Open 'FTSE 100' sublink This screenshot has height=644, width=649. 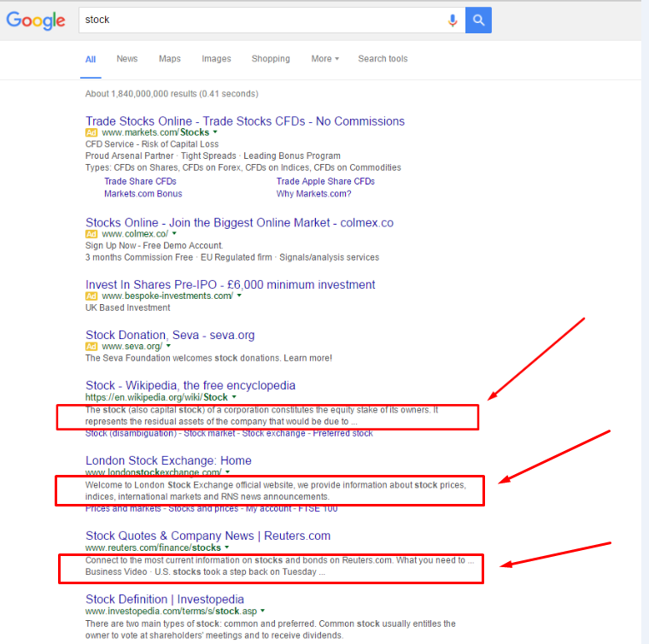pos(318,509)
